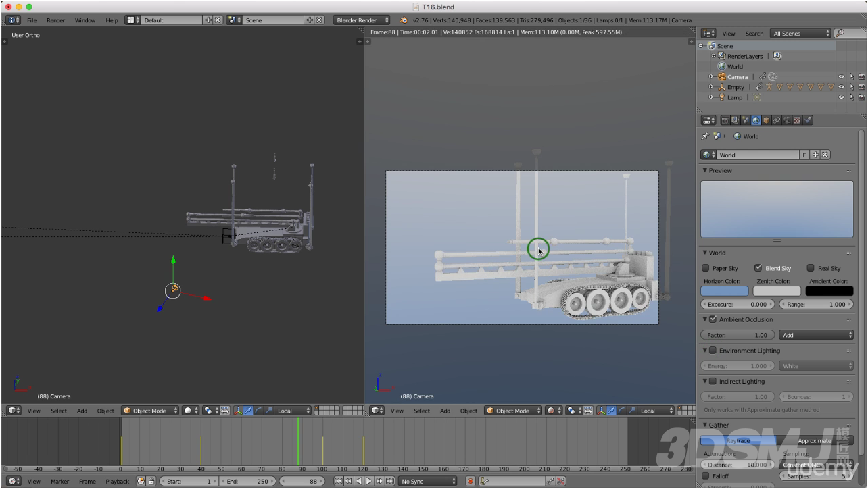Open the Object properties tab
The width and height of the screenshot is (868, 489).
click(x=766, y=120)
